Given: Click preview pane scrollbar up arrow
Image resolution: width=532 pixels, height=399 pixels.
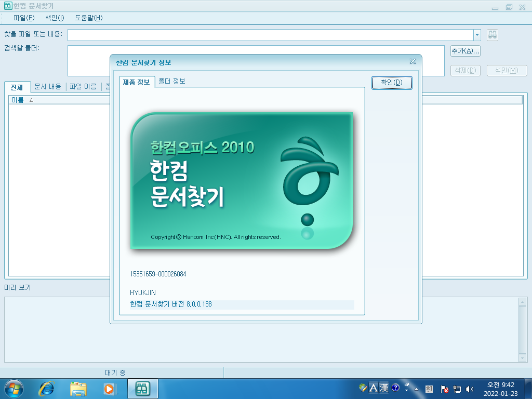Looking at the screenshot, I should (x=522, y=302).
